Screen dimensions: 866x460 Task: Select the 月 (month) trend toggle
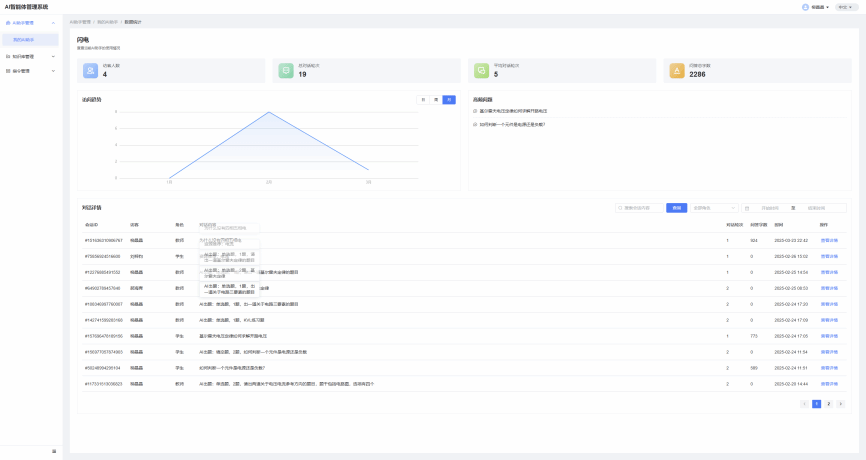click(x=449, y=100)
